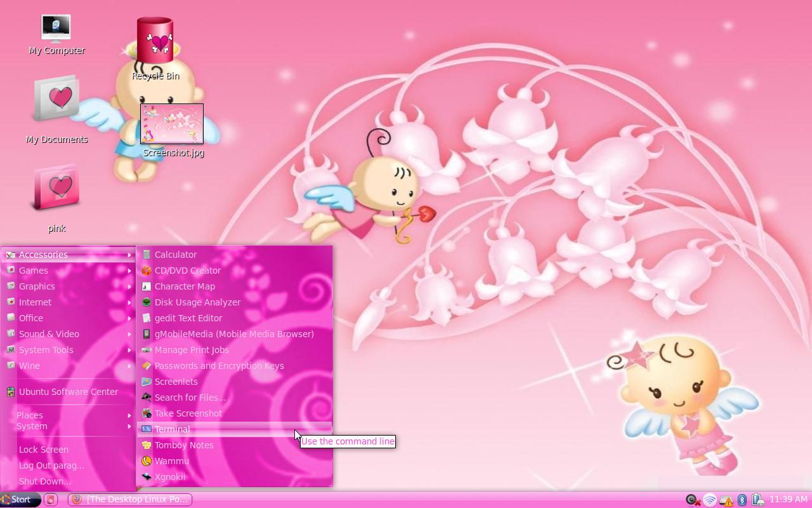Expand the Graphics submenu
The image size is (812, 508).
(37, 286)
